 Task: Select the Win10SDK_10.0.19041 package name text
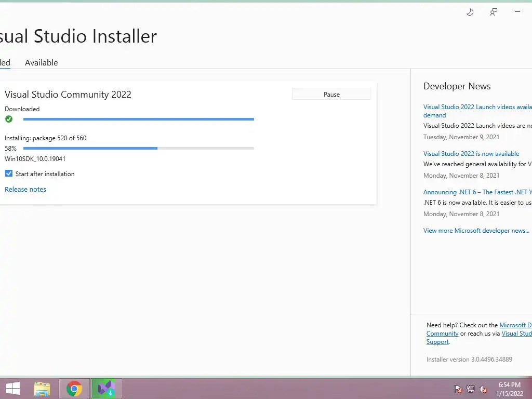(35, 159)
